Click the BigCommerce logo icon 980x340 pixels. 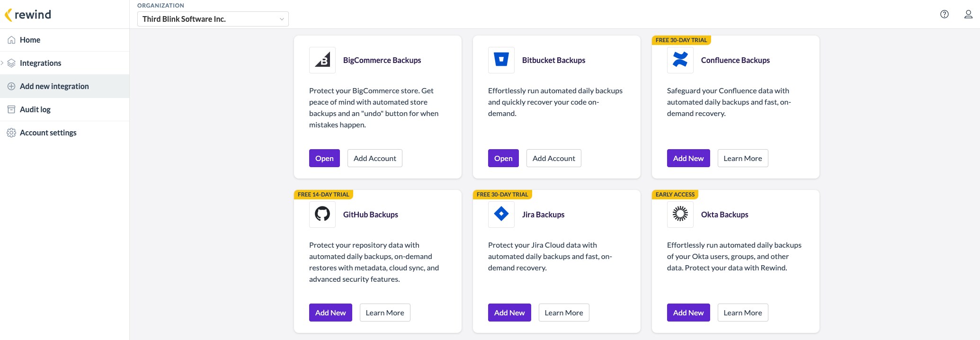click(x=322, y=60)
